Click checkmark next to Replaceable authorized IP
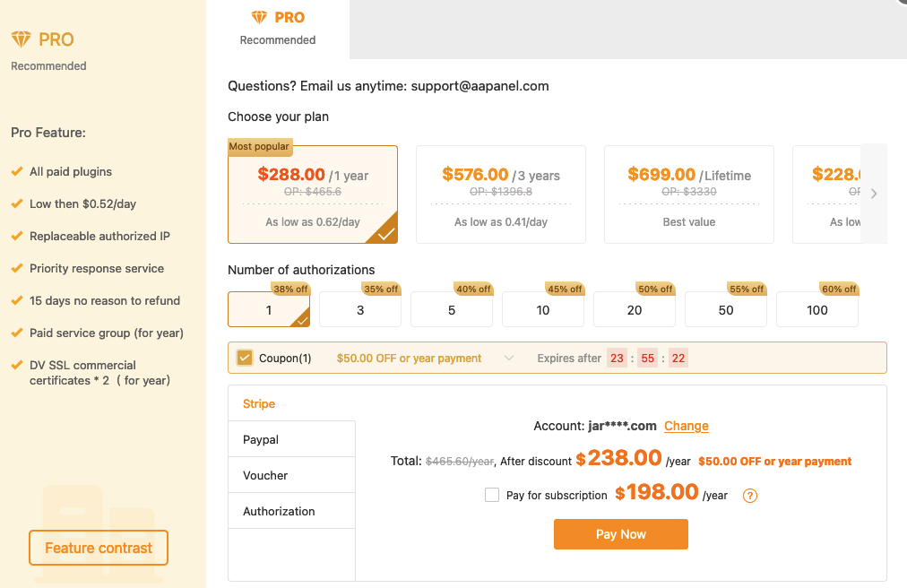The width and height of the screenshot is (907, 588). coord(16,236)
